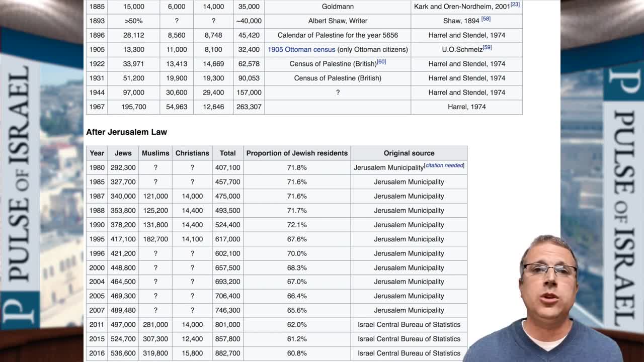Click the 13,300 value in 1905 row
Screen dimensions: 644x362
(134, 49)
